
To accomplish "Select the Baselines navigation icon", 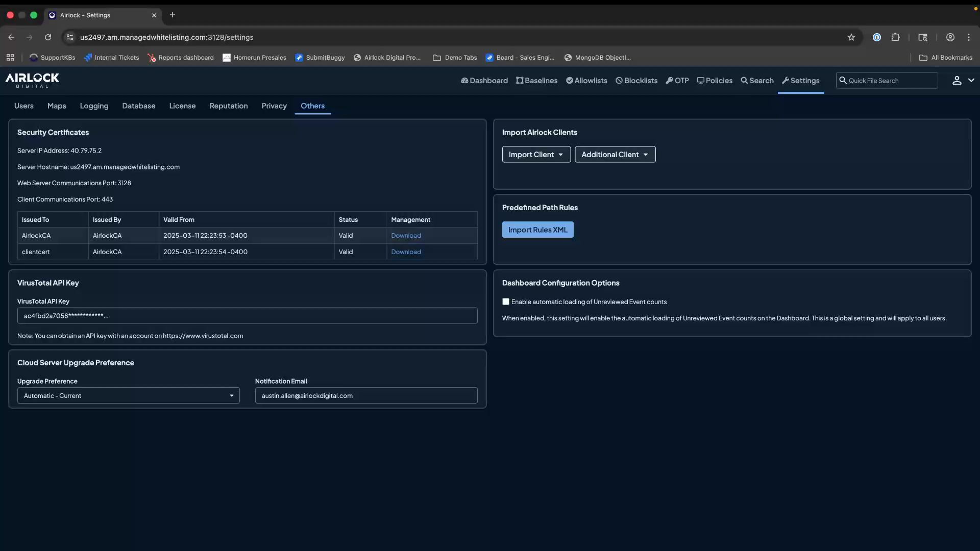I will [536, 80].
